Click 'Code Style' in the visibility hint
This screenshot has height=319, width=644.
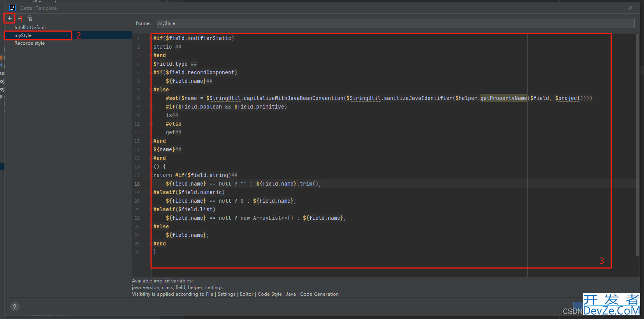point(270,294)
